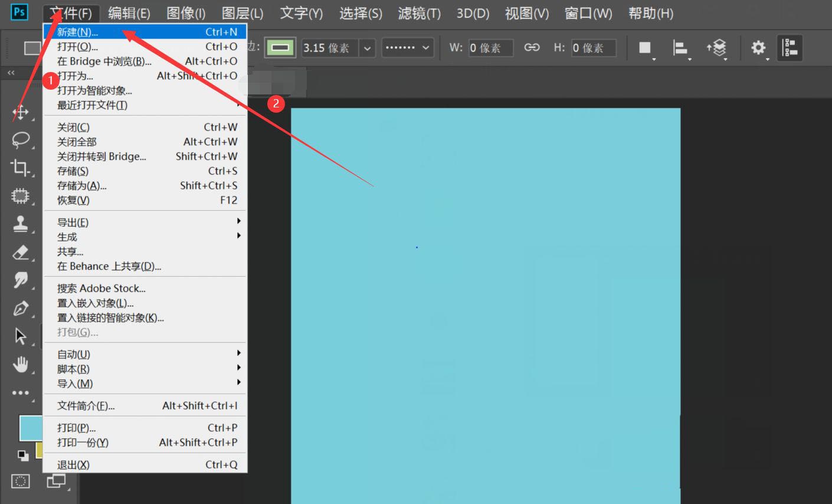Choose 恢复(V) menu item

pyautogui.click(x=145, y=200)
